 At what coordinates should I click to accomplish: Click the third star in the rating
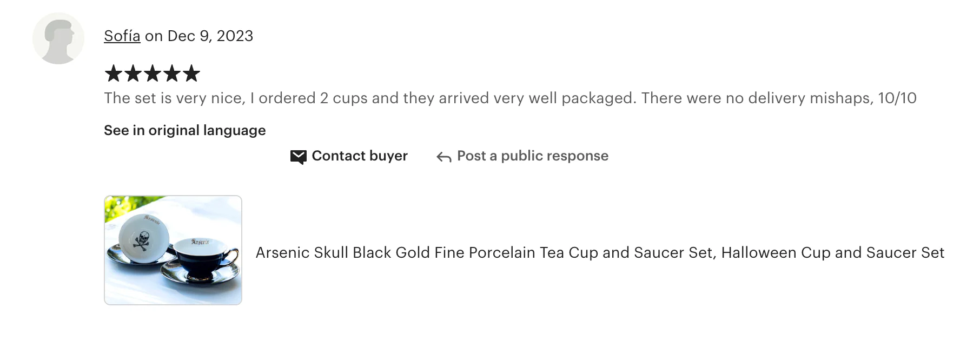tap(153, 73)
